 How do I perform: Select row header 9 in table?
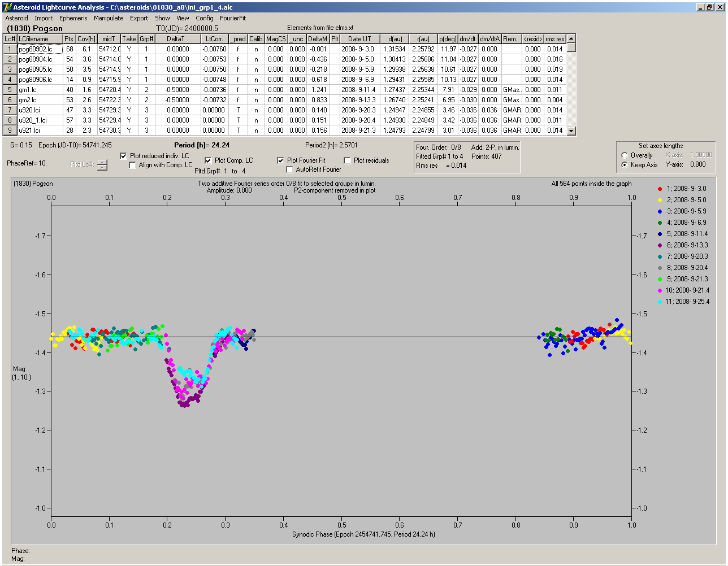pyautogui.click(x=10, y=130)
